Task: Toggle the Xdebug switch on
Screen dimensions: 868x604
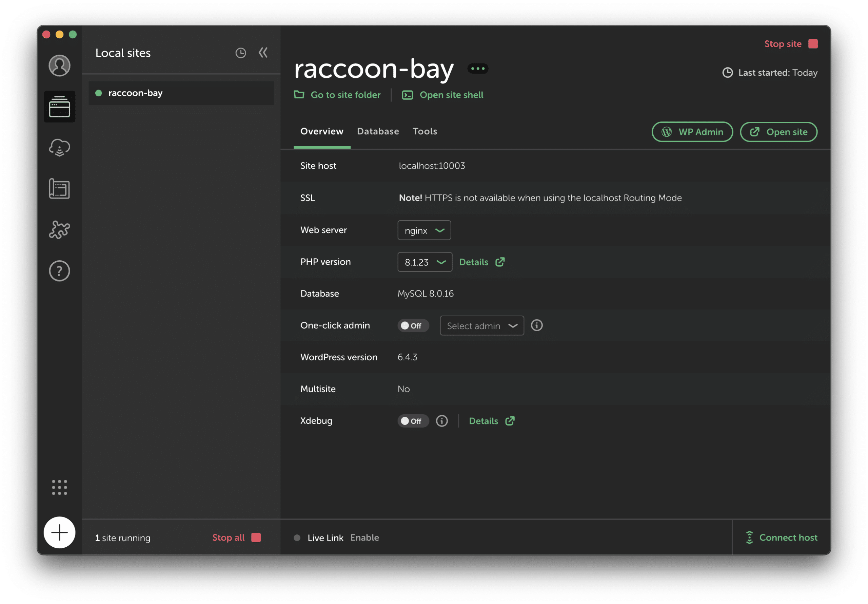Action: coord(413,421)
